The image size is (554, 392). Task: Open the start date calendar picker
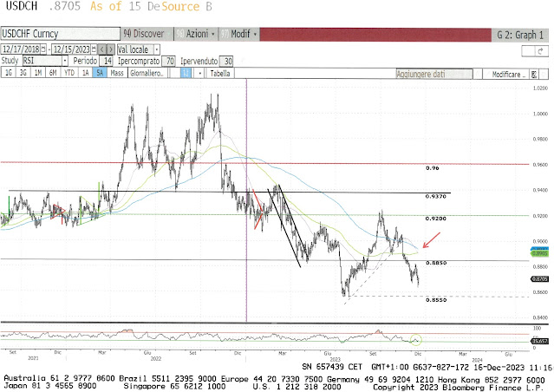[x=43, y=49]
